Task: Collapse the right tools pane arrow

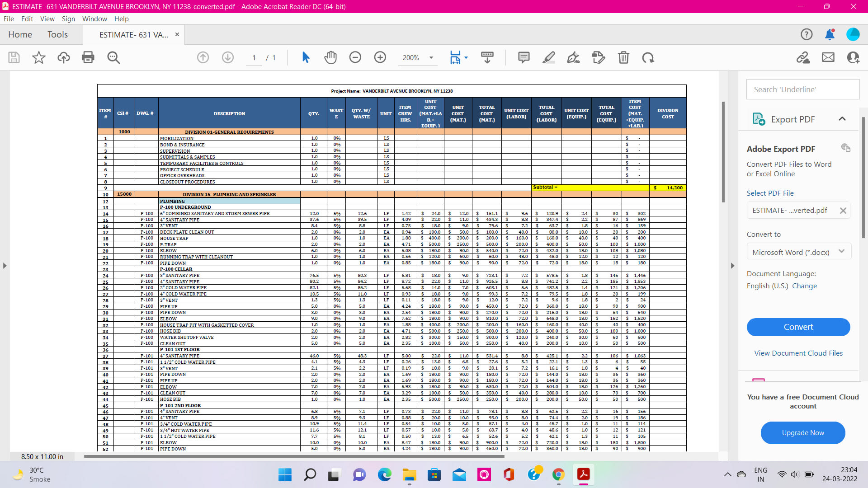Action: click(x=733, y=266)
